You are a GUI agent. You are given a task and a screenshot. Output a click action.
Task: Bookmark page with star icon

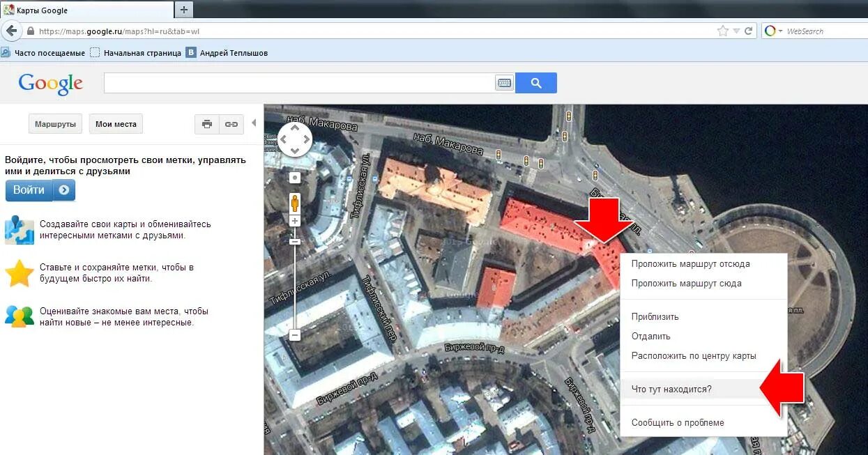(723, 31)
